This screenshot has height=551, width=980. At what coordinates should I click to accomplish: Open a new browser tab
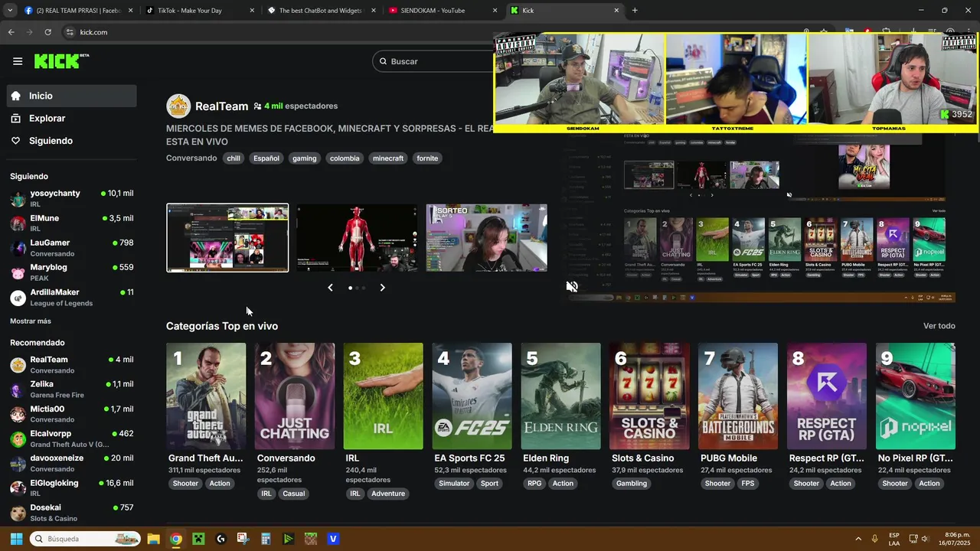[635, 11]
